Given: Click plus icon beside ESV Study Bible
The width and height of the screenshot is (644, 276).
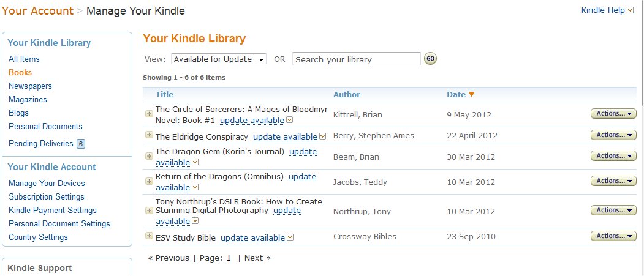Looking at the screenshot, I should click(x=148, y=236).
